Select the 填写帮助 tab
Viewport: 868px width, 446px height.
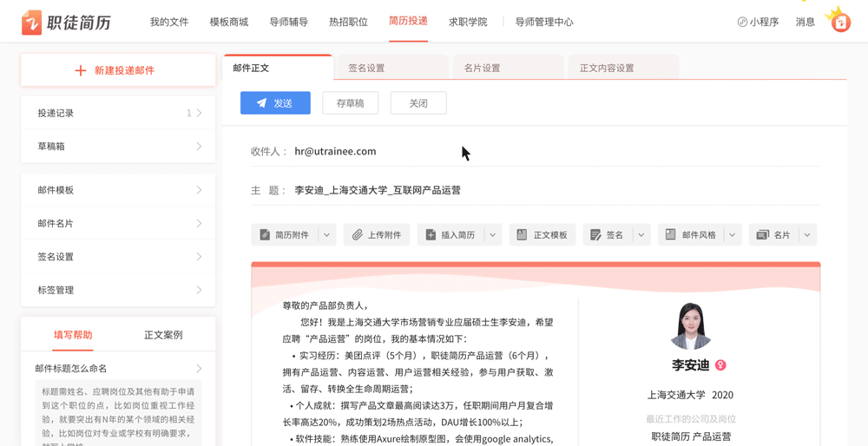(x=73, y=335)
